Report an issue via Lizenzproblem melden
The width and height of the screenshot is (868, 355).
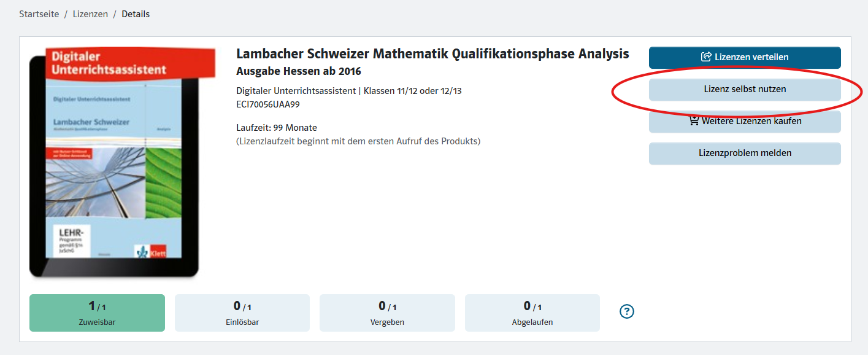point(745,153)
